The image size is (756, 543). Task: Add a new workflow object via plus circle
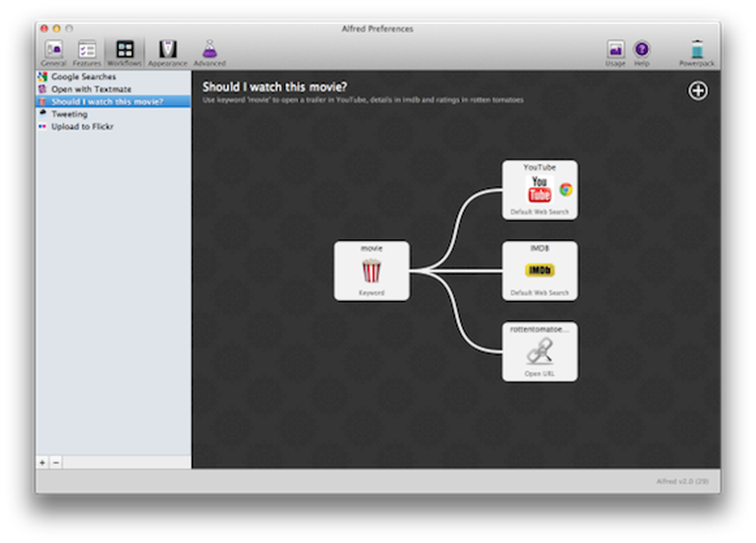point(697,91)
